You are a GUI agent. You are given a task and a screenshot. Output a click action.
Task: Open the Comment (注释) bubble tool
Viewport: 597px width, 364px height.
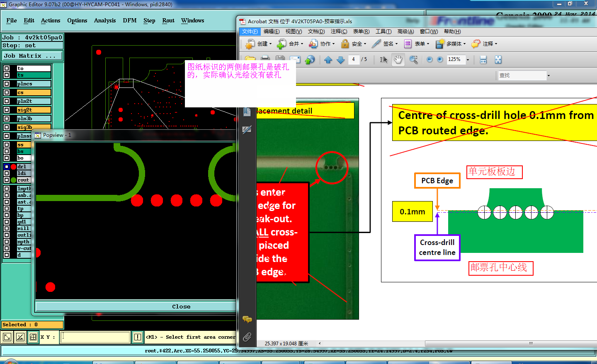click(484, 44)
